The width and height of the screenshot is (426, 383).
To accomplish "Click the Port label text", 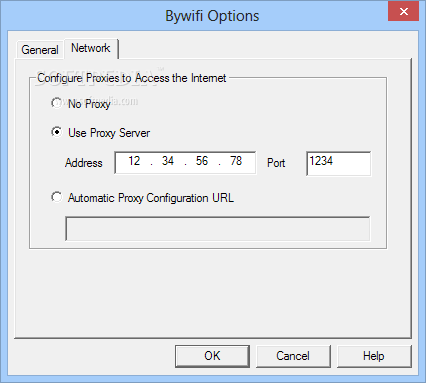I will coord(276,163).
